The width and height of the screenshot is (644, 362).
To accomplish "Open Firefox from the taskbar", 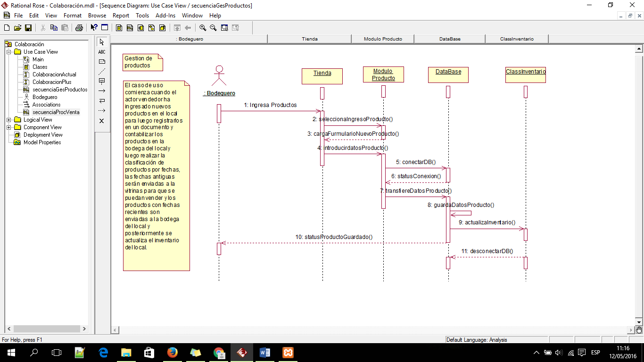I will point(172,353).
